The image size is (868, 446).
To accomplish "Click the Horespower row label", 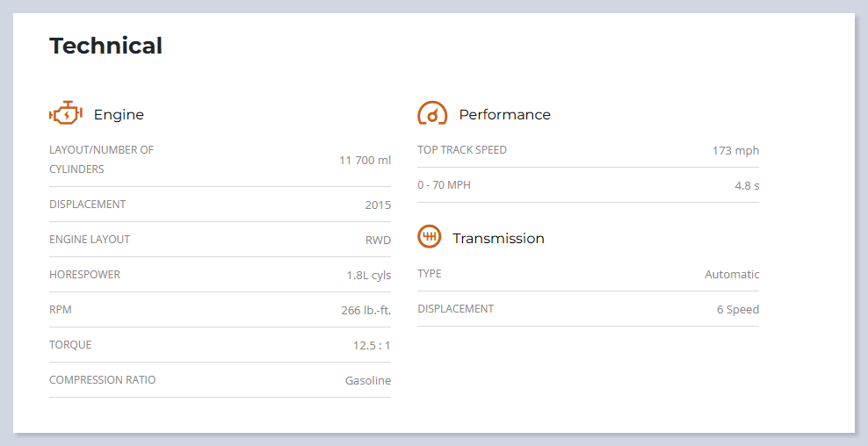I will click(84, 275).
